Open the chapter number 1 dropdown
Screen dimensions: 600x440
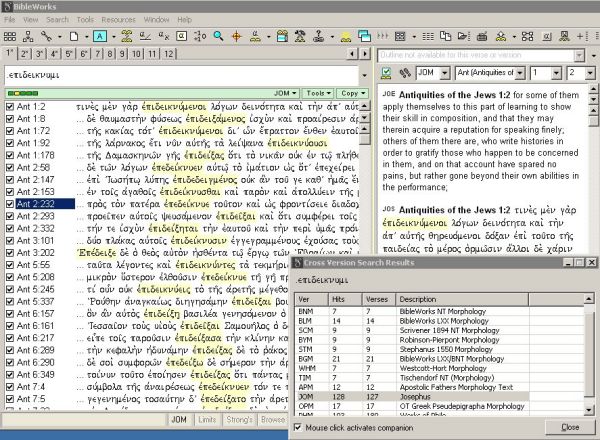tap(557, 73)
